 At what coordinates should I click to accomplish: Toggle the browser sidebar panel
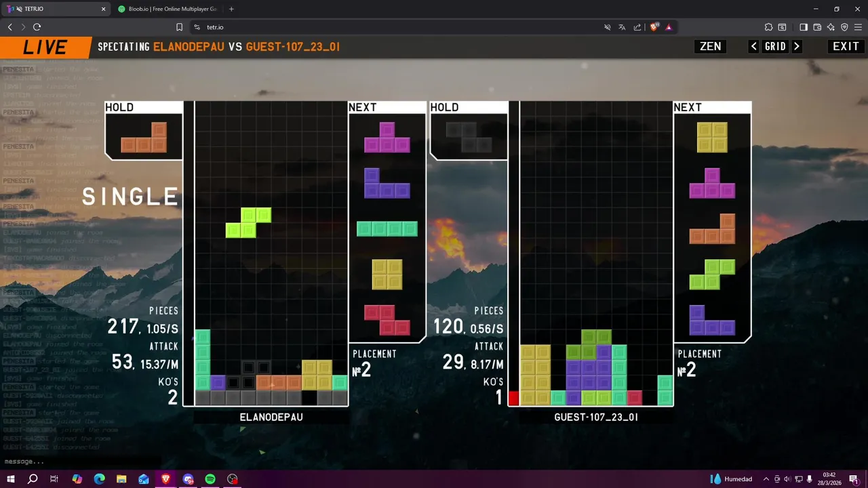coord(804,27)
